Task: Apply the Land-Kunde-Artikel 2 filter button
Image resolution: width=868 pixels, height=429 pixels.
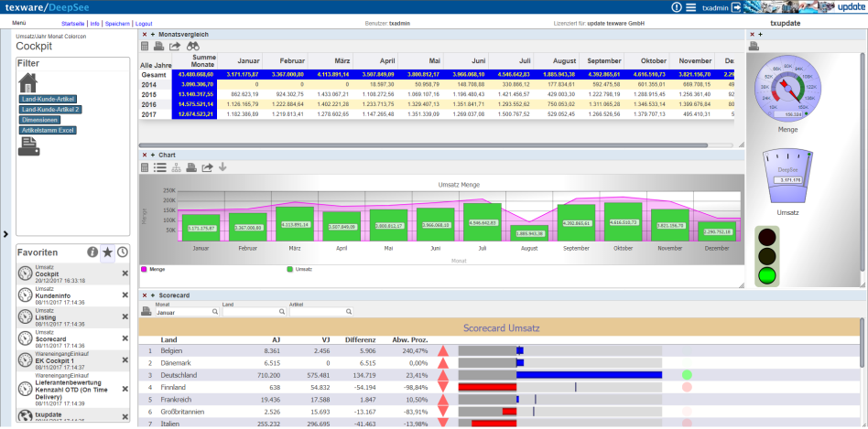Action: [50, 110]
